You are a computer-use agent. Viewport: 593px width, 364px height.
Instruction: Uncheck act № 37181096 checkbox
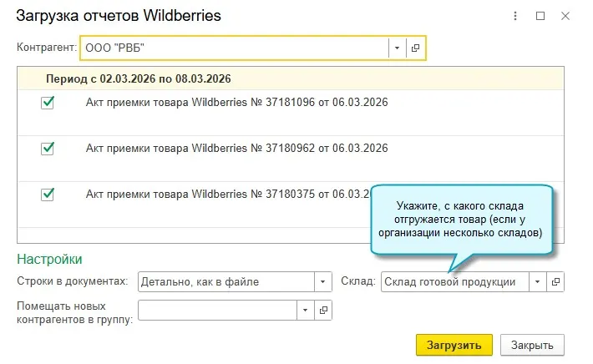48,103
